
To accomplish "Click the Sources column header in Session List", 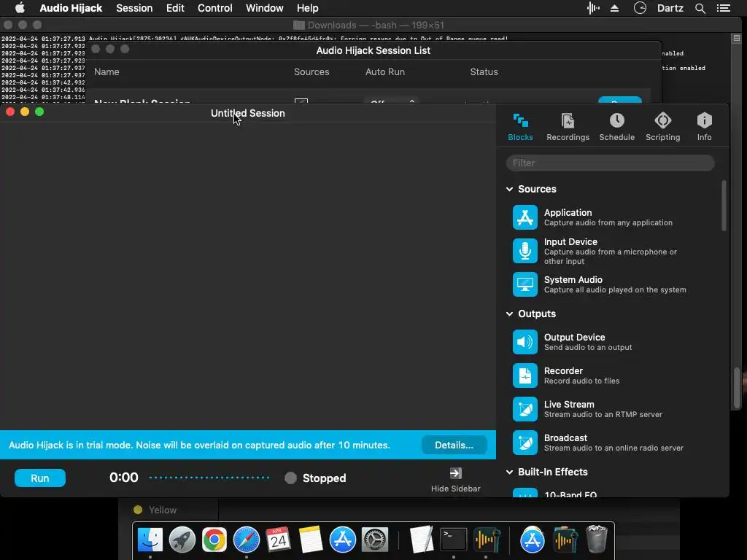I will coord(311,72).
